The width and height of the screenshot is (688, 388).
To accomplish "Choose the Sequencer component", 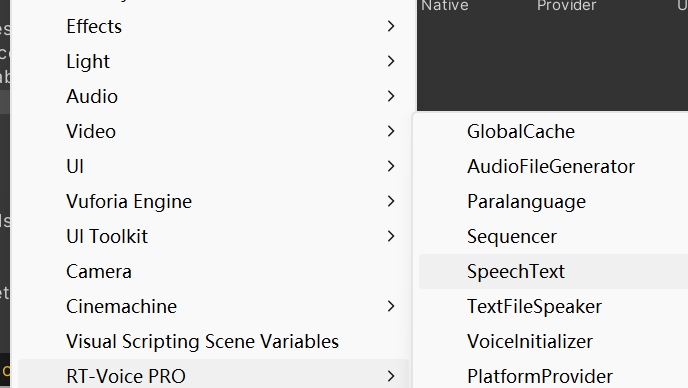I will tap(553, 236).
